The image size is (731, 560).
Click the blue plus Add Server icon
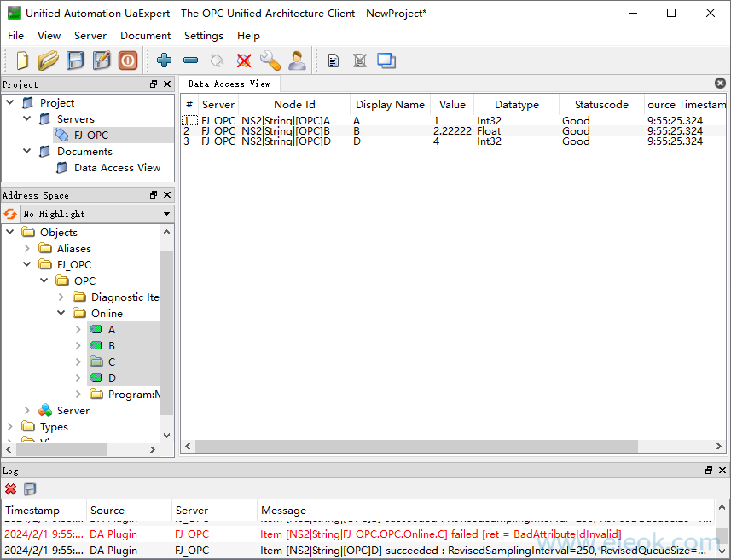tap(164, 61)
